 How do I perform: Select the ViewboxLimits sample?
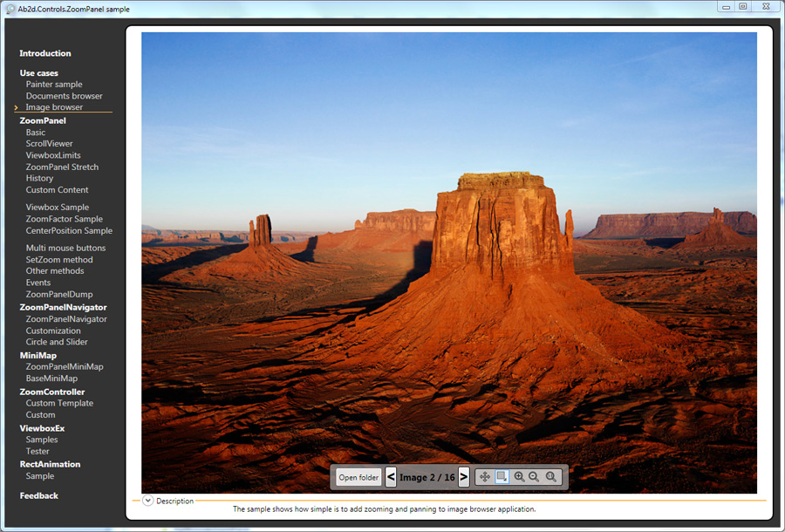pyautogui.click(x=53, y=155)
